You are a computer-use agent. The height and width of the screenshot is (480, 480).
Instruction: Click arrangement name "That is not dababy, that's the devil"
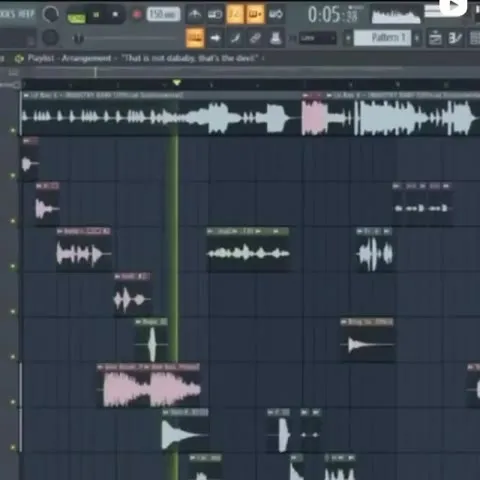(190, 58)
